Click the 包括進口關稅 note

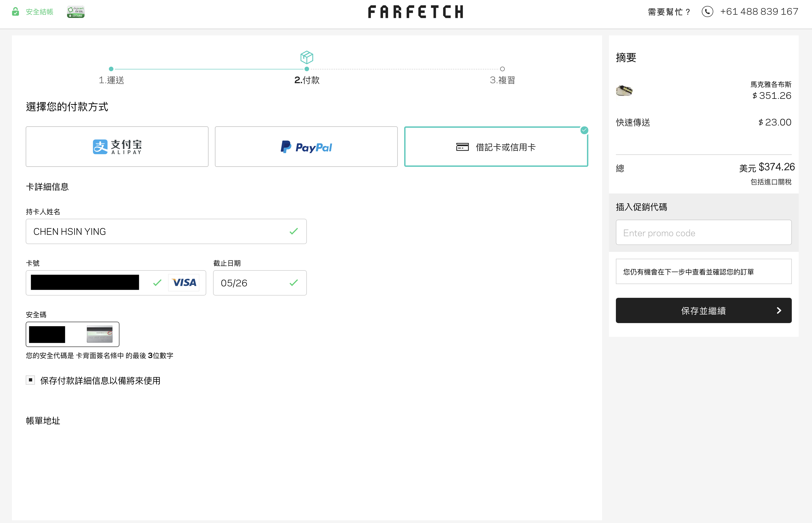(771, 182)
